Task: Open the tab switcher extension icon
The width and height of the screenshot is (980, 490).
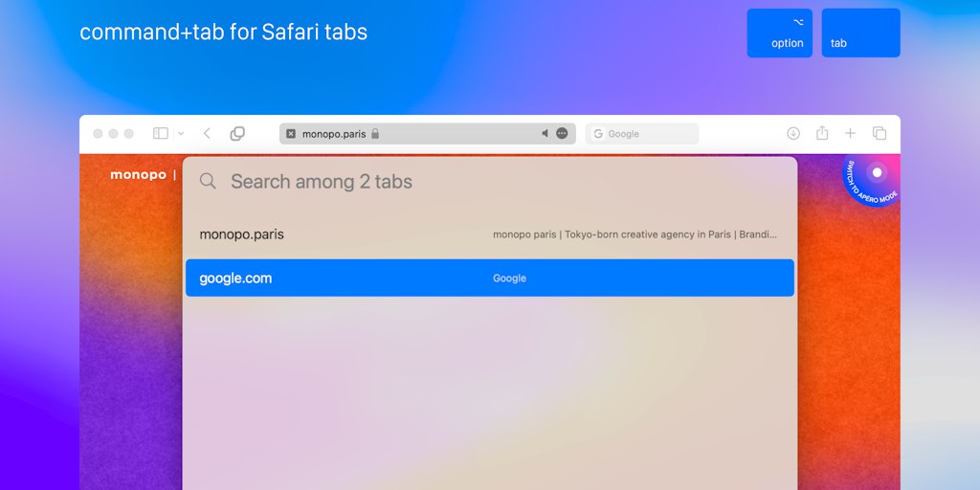Action: 237,134
